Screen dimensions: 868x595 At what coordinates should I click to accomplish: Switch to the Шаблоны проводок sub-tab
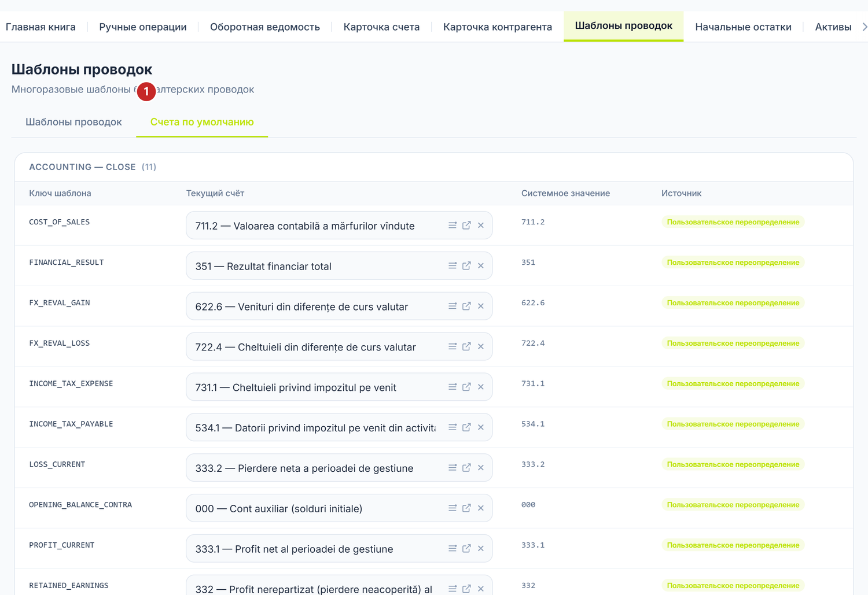pyautogui.click(x=73, y=122)
